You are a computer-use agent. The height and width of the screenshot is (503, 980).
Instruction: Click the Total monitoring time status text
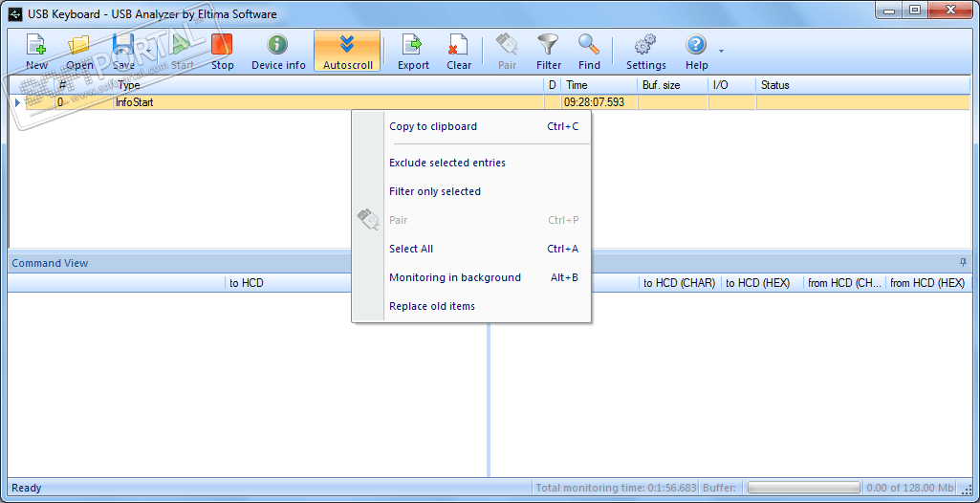(617, 488)
